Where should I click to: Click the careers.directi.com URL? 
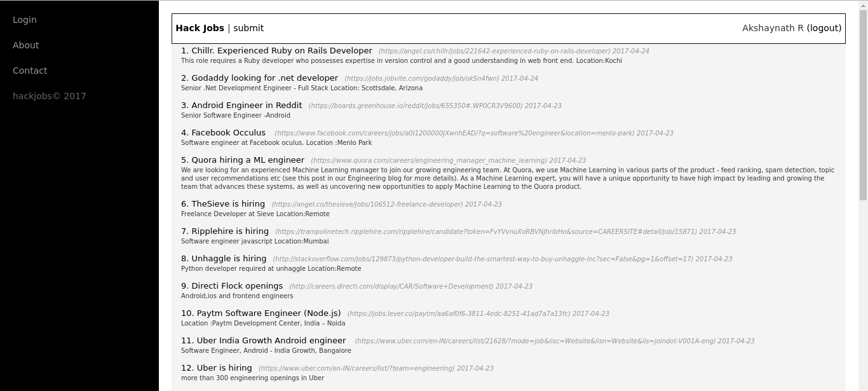391,286
